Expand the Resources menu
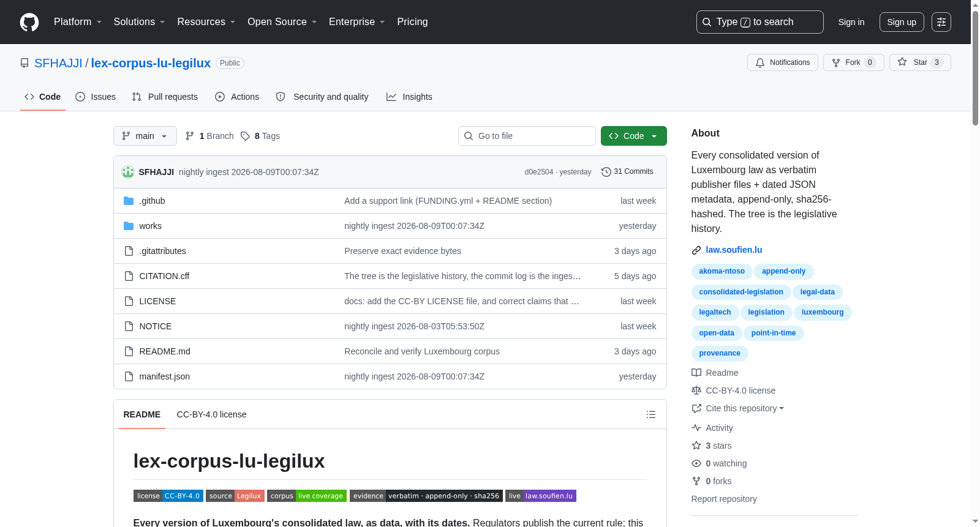 pos(206,22)
